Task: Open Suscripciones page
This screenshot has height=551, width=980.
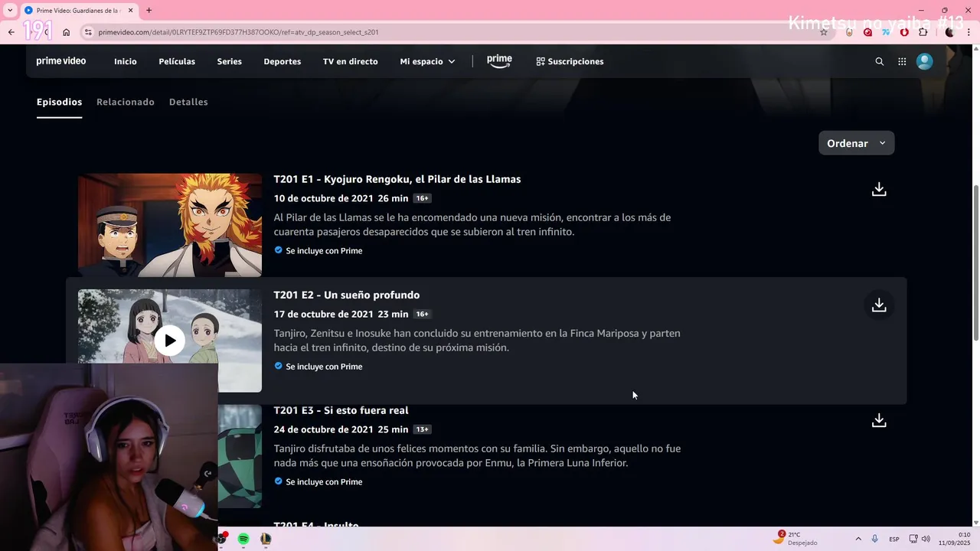Action: (570, 61)
